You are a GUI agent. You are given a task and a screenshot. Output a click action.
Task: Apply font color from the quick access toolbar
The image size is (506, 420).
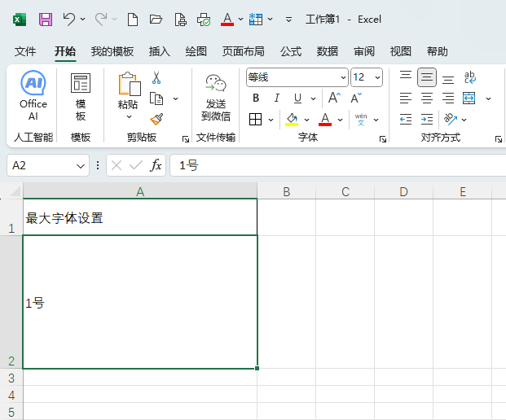point(227,20)
